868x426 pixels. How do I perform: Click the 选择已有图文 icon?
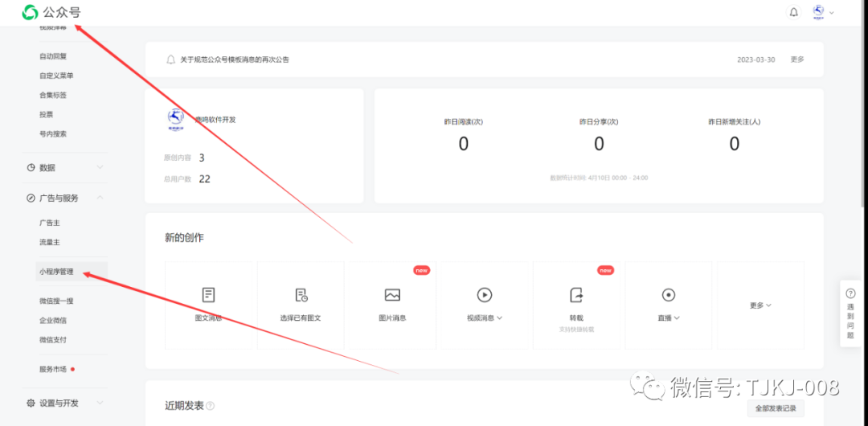point(301,295)
